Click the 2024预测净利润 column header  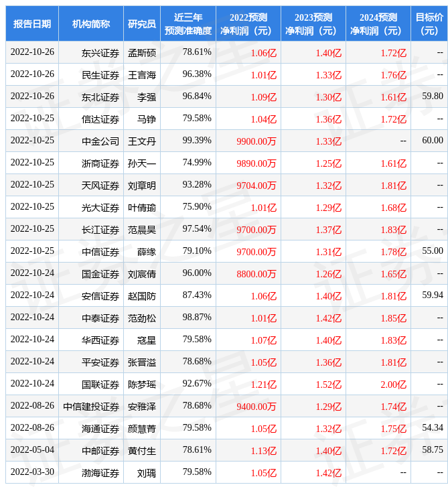point(378,23)
